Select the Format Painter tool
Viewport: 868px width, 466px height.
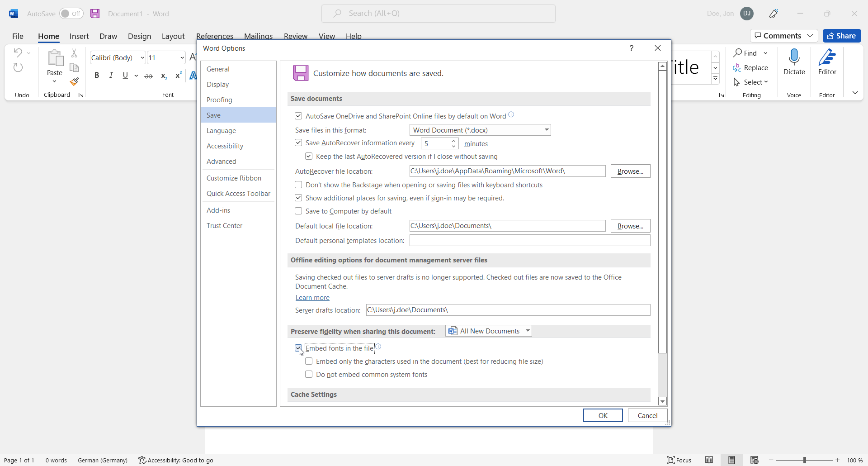74,81
